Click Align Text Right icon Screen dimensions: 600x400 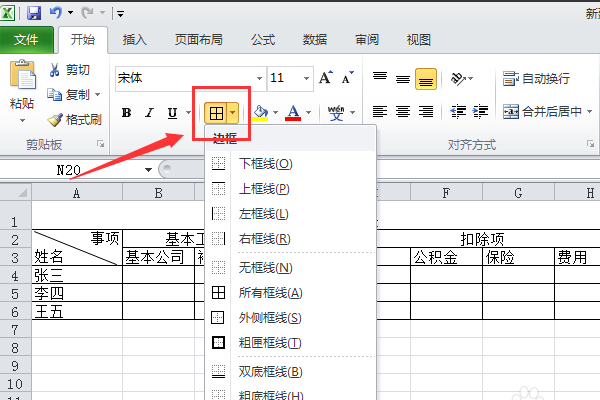[x=426, y=112]
